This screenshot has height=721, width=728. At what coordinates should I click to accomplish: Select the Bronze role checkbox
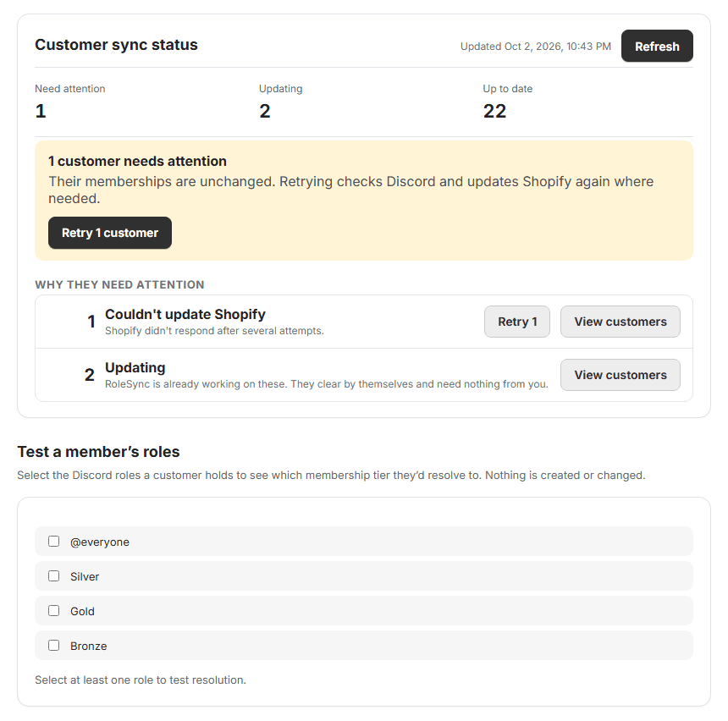point(54,646)
